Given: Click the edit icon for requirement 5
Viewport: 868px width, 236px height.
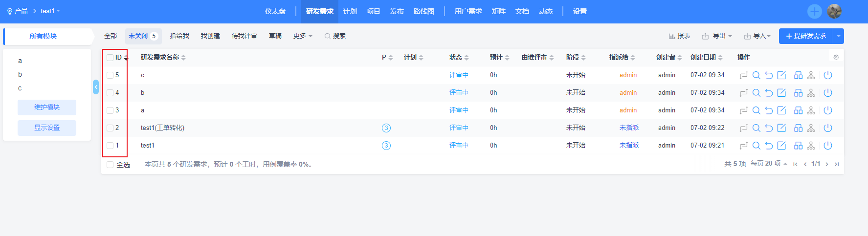Looking at the screenshot, I should [781, 75].
